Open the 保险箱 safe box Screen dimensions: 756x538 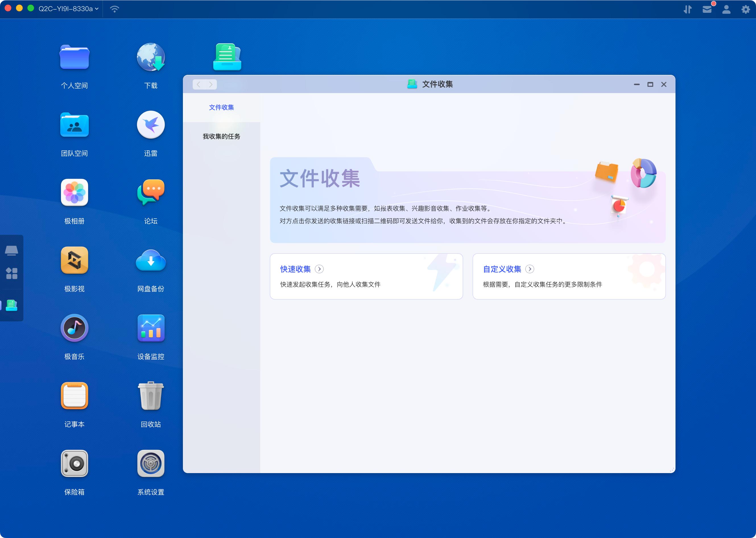click(75, 464)
